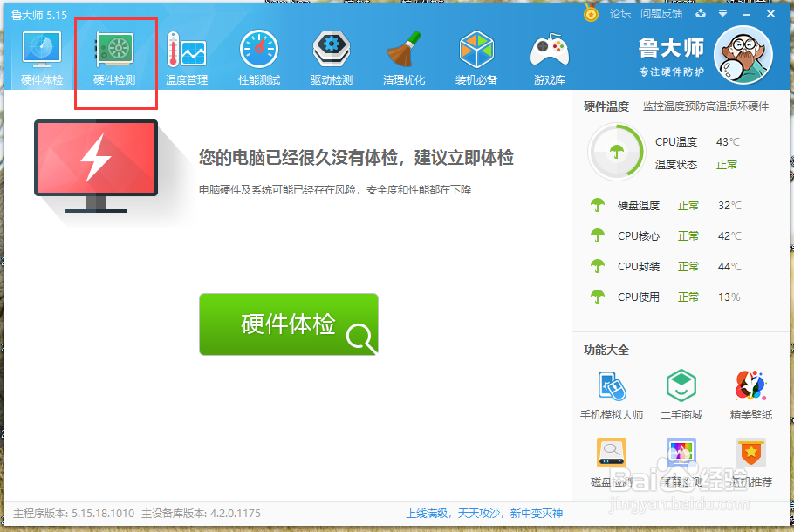
Task: Click the 鲁大师 cartoon avatar
Action: click(743, 55)
